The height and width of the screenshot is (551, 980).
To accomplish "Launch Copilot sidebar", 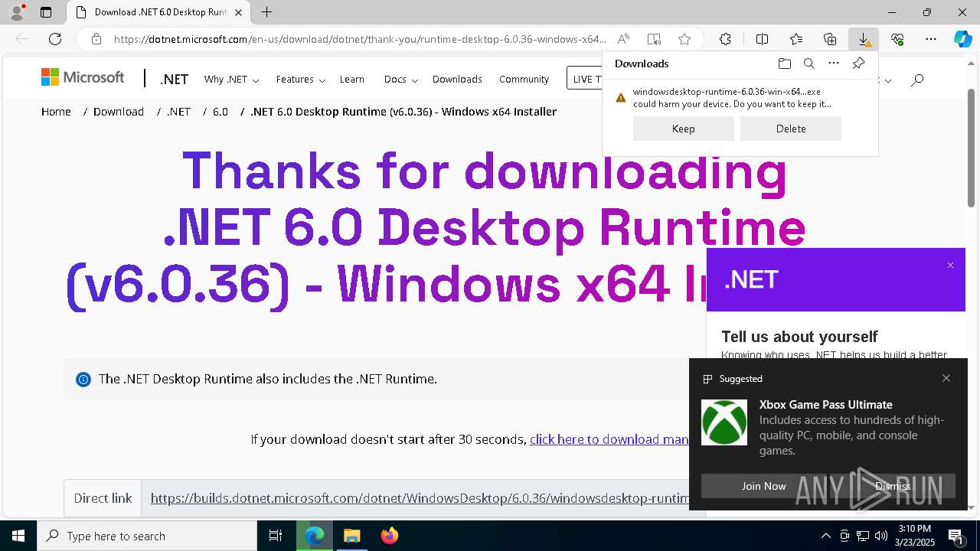I will [962, 39].
